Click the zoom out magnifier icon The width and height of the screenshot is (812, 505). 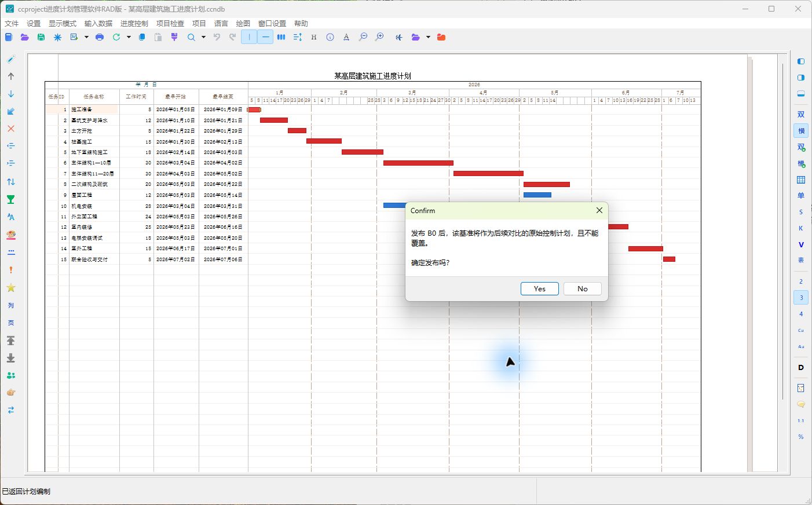tap(363, 37)
